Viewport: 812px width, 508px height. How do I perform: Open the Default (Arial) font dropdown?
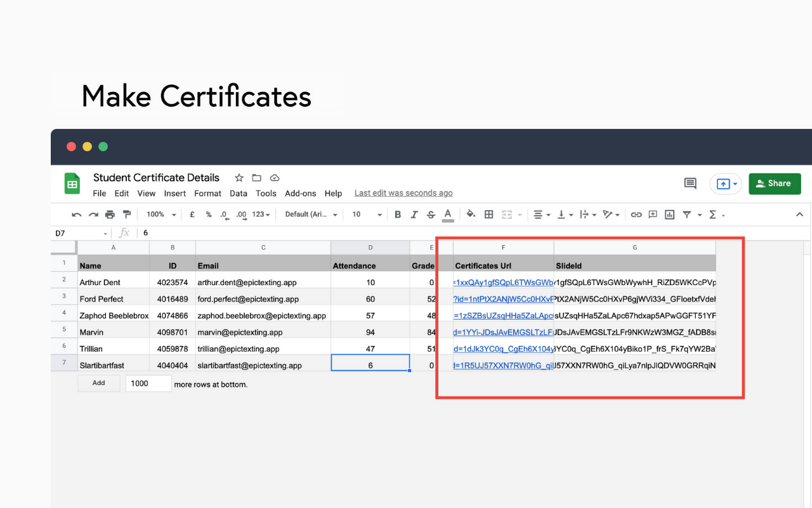tap(311, 215)
